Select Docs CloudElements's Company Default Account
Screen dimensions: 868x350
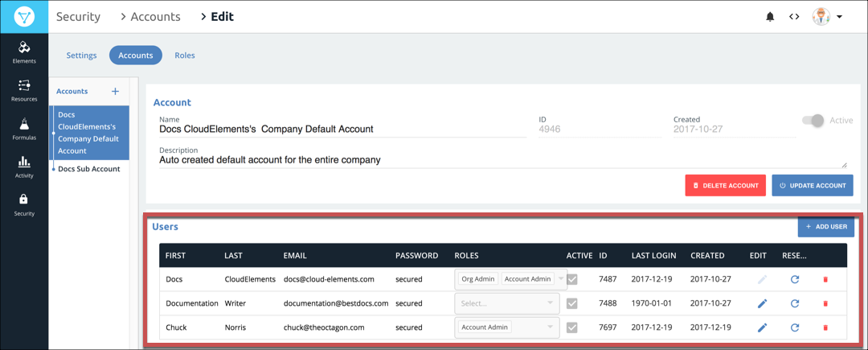coord(90,133)
